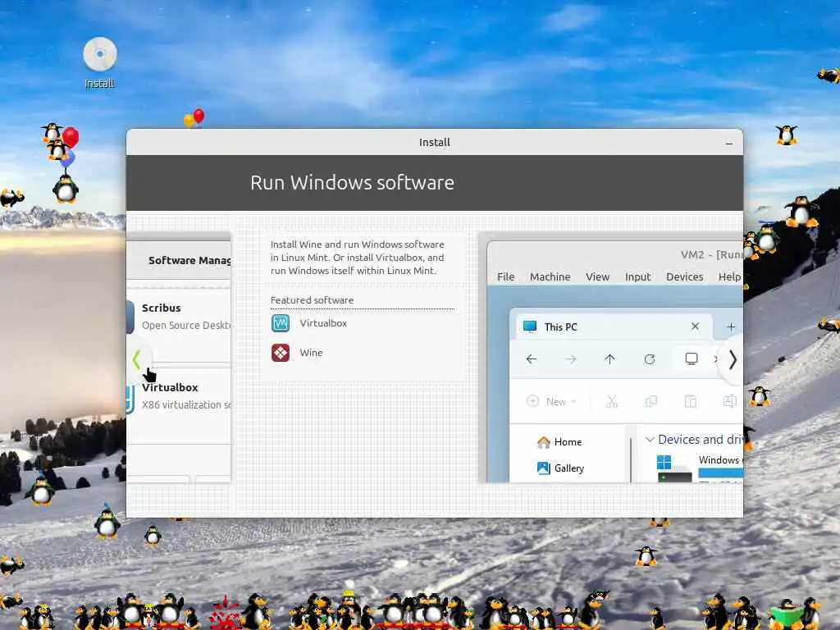This screenshot has height=630, width=840.
Task: Click Home in the navigation pane
Action: coord(568,442)
